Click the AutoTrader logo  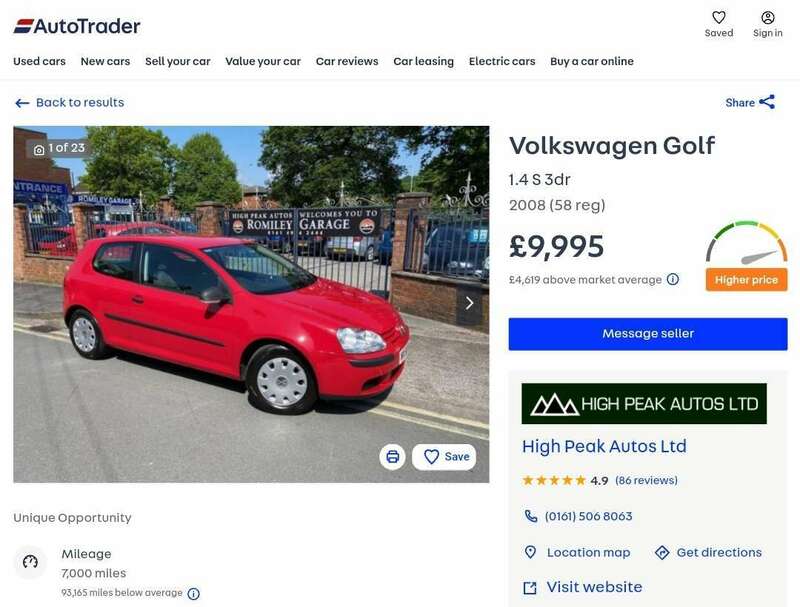tap(77, 26)
